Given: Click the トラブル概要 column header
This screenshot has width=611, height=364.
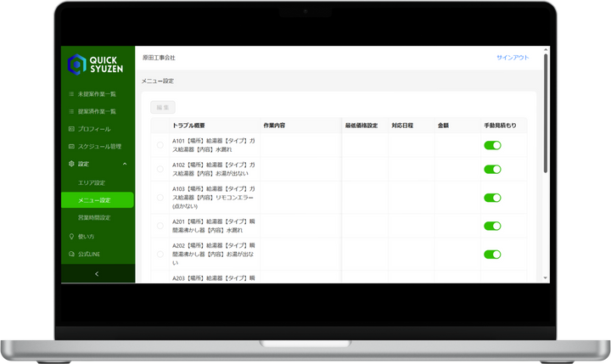Looking at the screenshot, I should pos(189,125).
